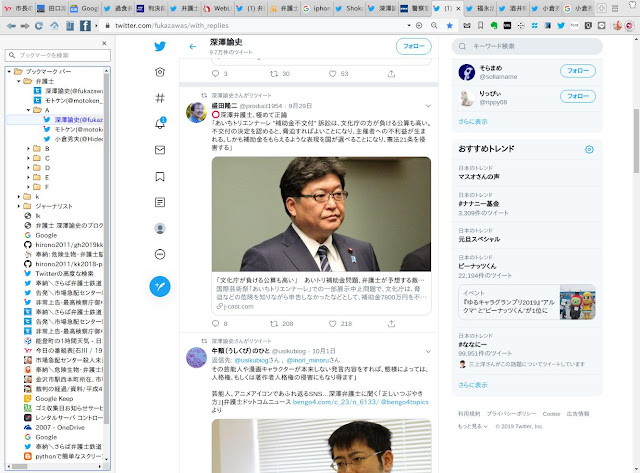The width and height of the screenshot is (640, 473).
Task: Click さらに表示 under follow suggestions
Action: [x=473, y=122]
